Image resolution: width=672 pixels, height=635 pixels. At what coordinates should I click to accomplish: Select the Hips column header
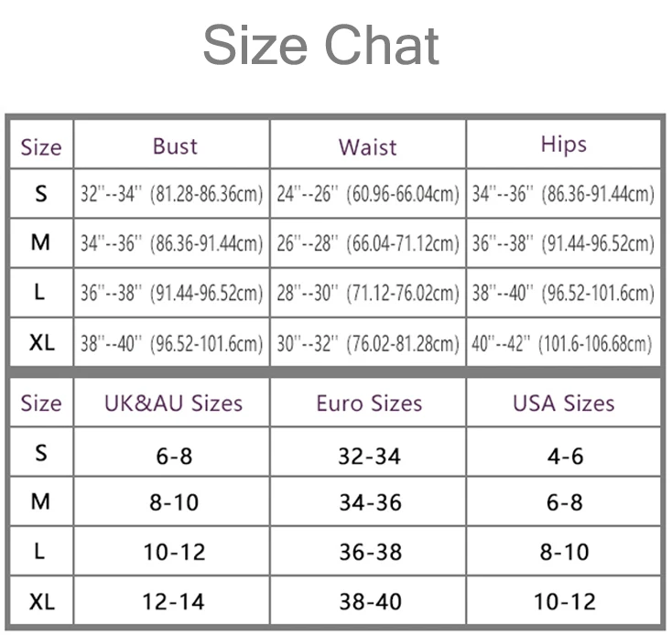(x=564, y=145)
